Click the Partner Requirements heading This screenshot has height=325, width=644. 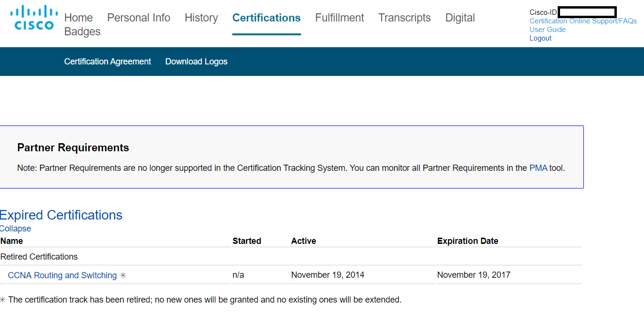point(73,148)
